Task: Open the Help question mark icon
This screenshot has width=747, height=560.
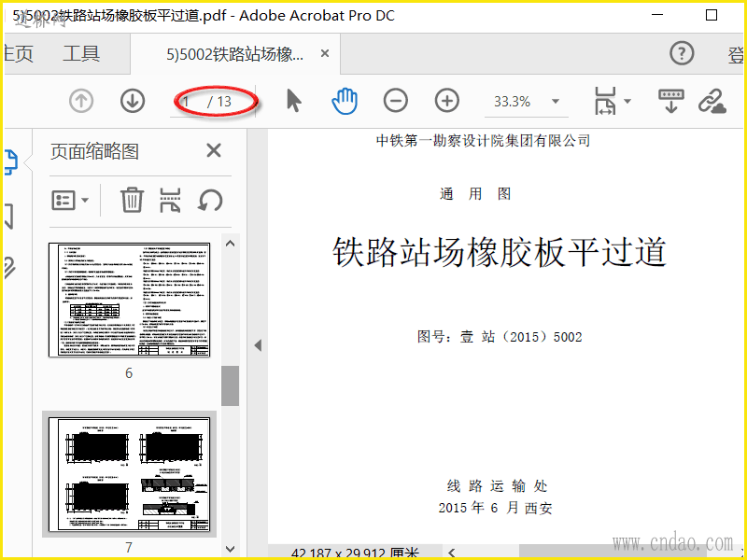Action: pos(683,53)
